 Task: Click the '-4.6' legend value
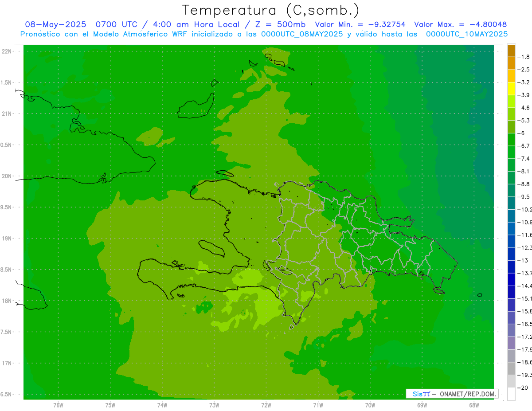tap(524, 108)
